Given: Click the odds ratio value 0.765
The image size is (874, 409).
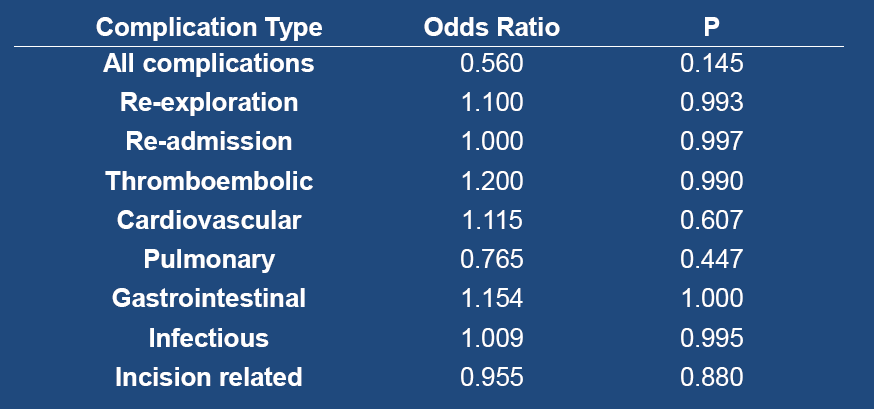Looking at the screenshot, I should [x=492, y=260].
